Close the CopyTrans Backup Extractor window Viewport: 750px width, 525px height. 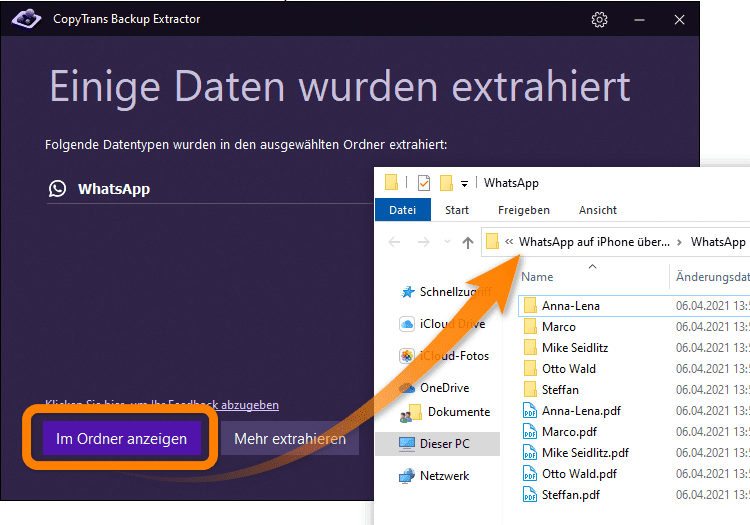click(679, 20)
